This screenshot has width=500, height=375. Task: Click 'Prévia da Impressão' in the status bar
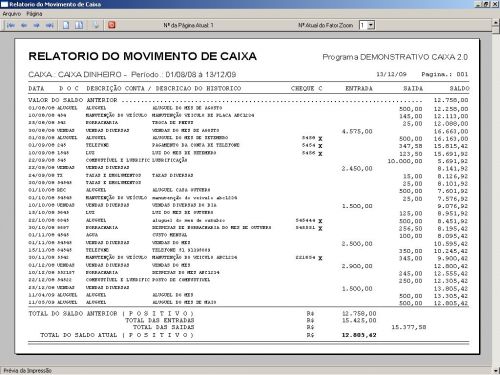click(x=27, y=371)
